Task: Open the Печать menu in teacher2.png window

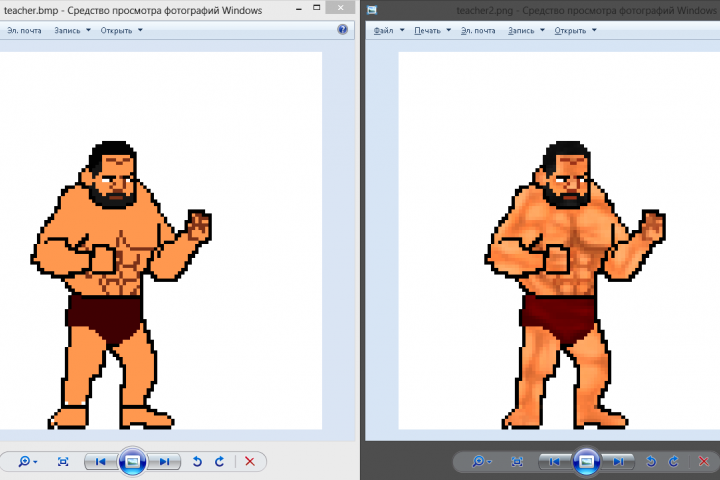Action: (427, 30)
